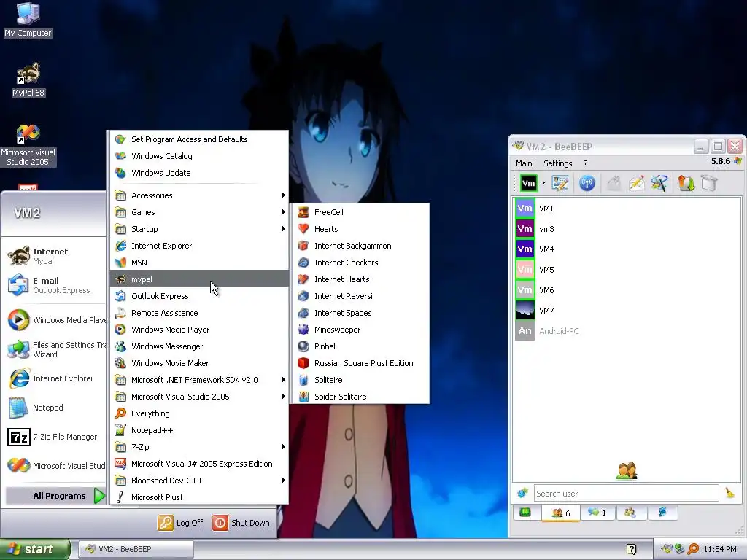
Task: Open Notepad++ from All Programs
Action: pos(199,430)
